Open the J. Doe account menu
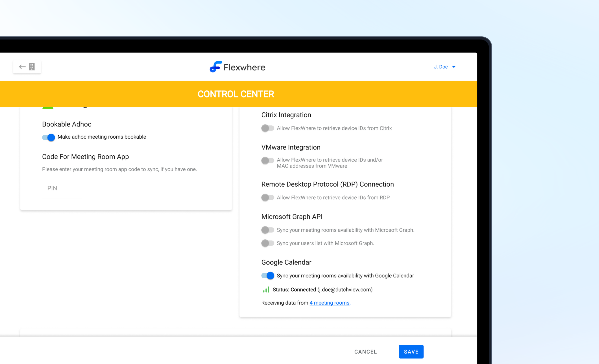599x364 pixels. click(x=440, y=67)
